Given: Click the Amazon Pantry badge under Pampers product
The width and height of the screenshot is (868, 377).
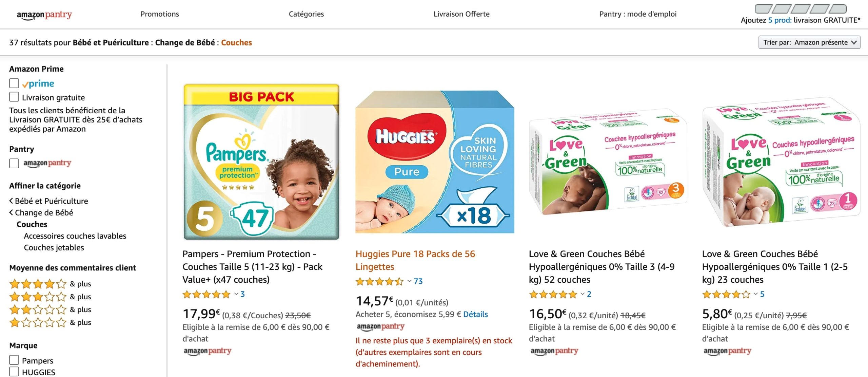Looking at the screenshot, I should [208, 351].
